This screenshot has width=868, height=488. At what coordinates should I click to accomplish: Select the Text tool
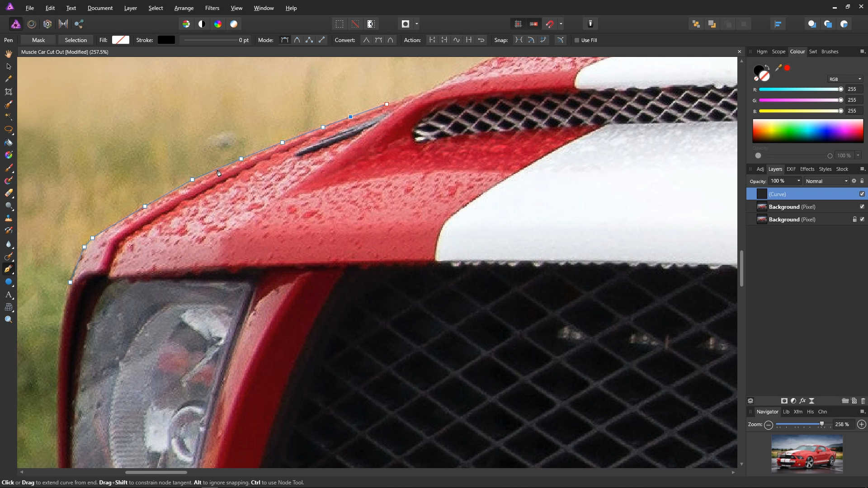pyautogui.click(x=8, y=295)
